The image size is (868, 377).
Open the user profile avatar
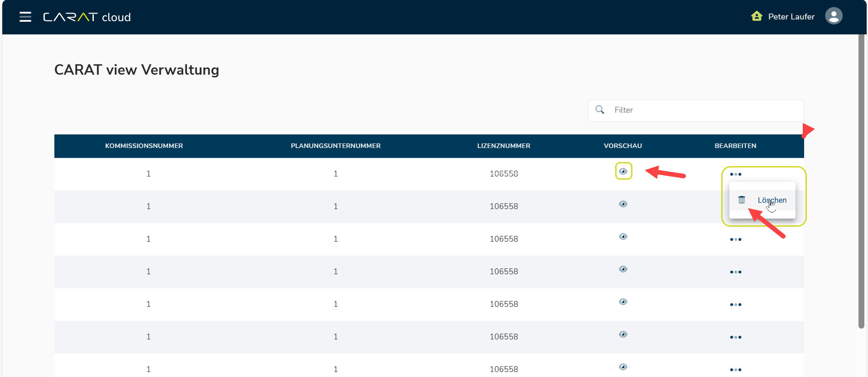coord(834,16)
